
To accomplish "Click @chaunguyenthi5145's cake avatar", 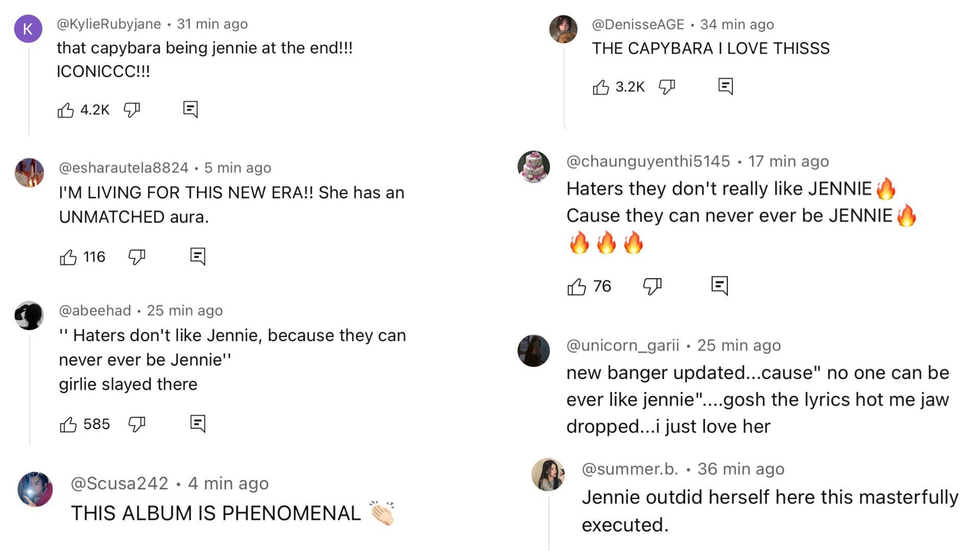I will click(533, 166).
